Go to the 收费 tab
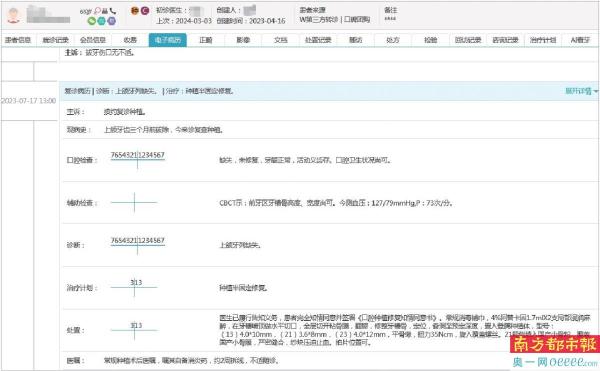Image resolution: width=600 pixels, height=371 pixels. 130,40
